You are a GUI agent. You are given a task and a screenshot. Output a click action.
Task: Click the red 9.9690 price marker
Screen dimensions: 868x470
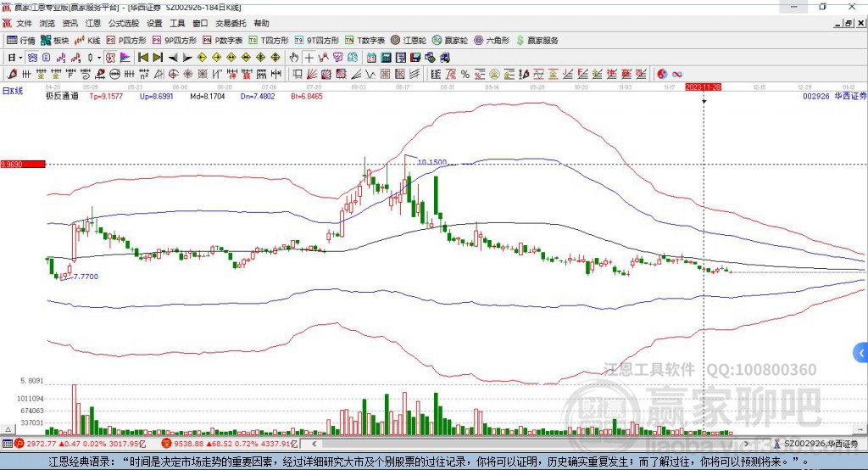23,164
